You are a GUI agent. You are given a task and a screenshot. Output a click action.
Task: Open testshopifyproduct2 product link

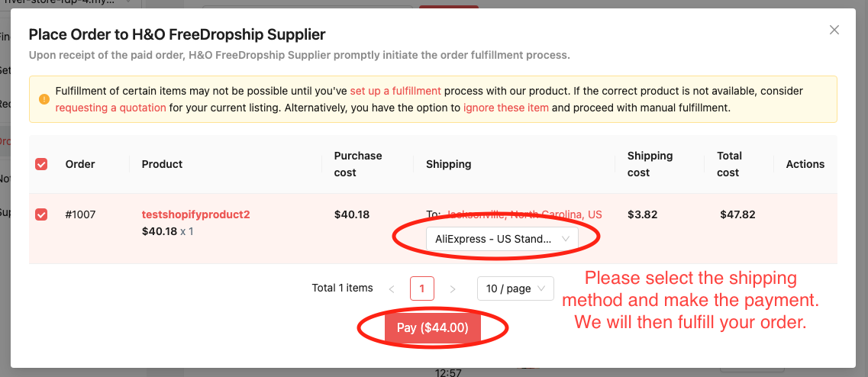click(196, 214)
